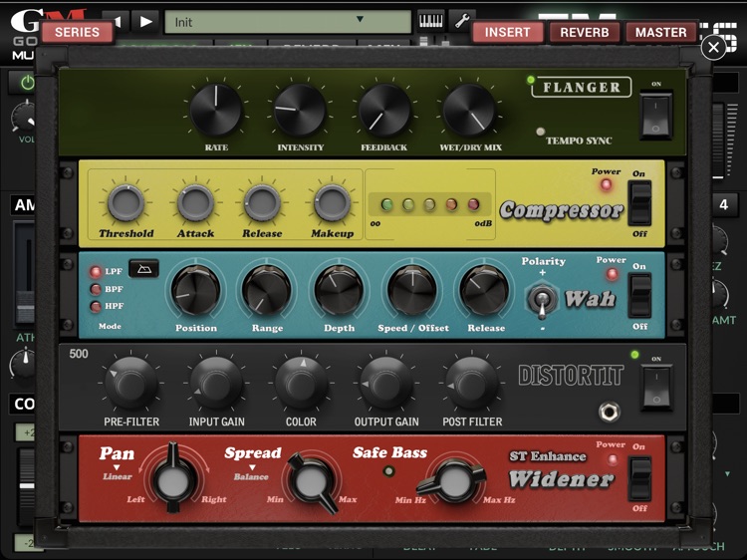This screenshot has height=560, width=747.
Task: Toggle Widener On/Off switch
Action: (x=639, y=478)
